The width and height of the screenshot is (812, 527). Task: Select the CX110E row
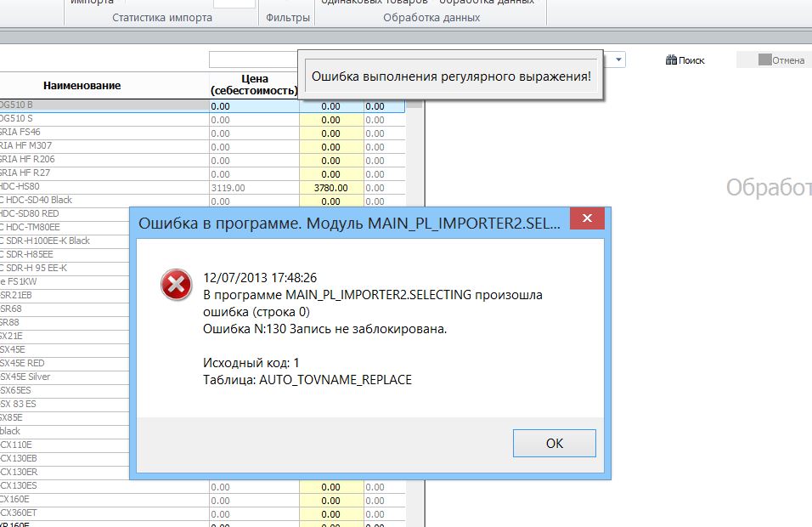65,445
